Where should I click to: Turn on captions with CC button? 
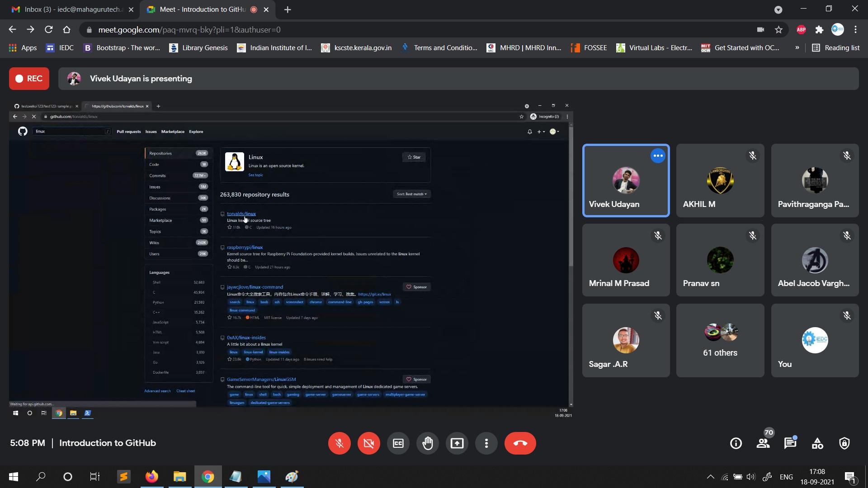(398, 443)
